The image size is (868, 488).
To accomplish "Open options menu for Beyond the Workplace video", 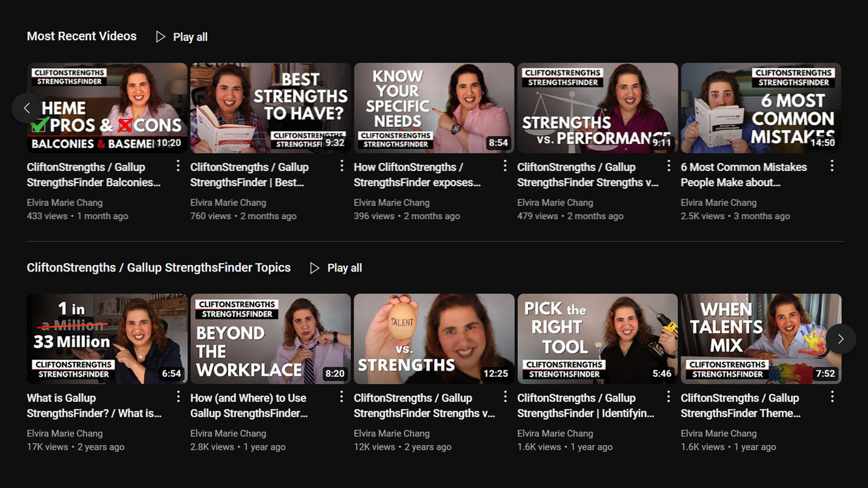I will pos(342,397).
